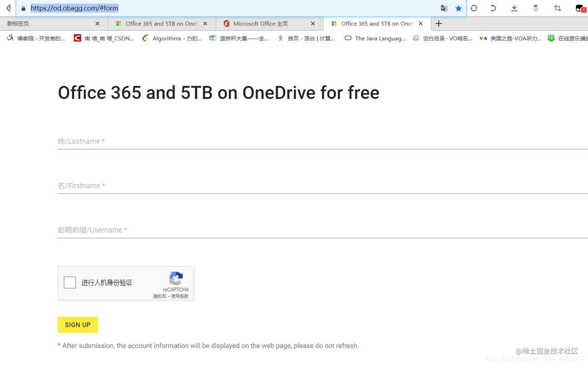Open The Java Language bookmark
Viewport: 588px width, 365px height.
pyautogui.click(x=375, y=38)
